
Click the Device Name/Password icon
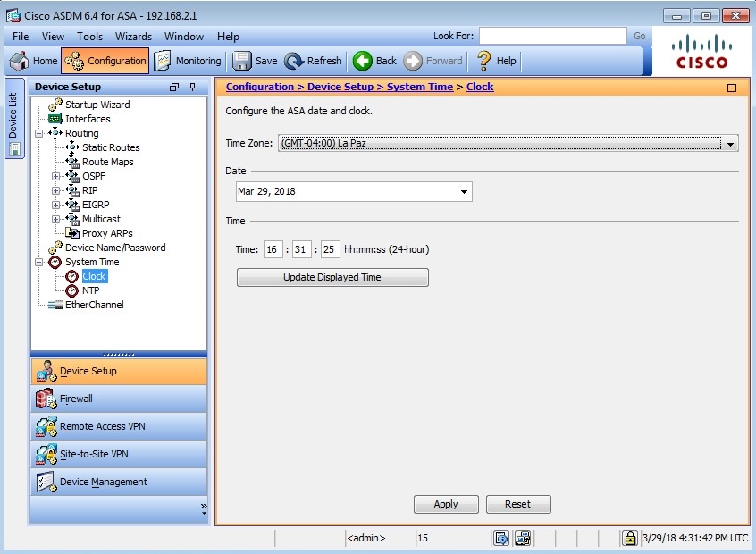click(55, 248)
